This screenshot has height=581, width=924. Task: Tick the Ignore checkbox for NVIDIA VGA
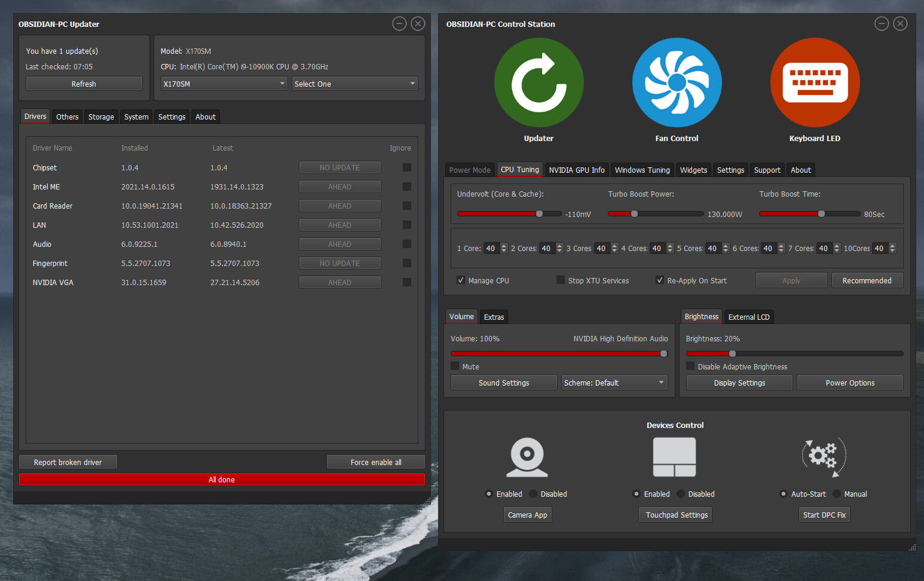coord(407,282)
